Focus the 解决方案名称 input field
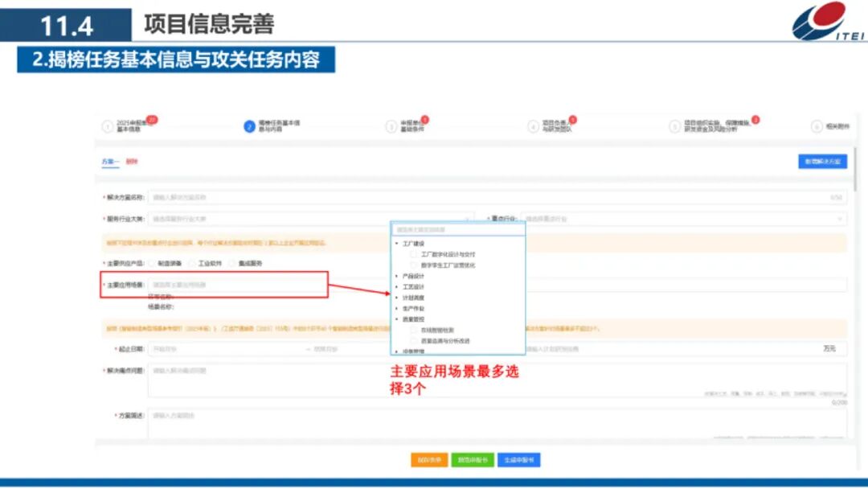The height and width of the screenshot is (489, 868). click(x=497, y=197)
